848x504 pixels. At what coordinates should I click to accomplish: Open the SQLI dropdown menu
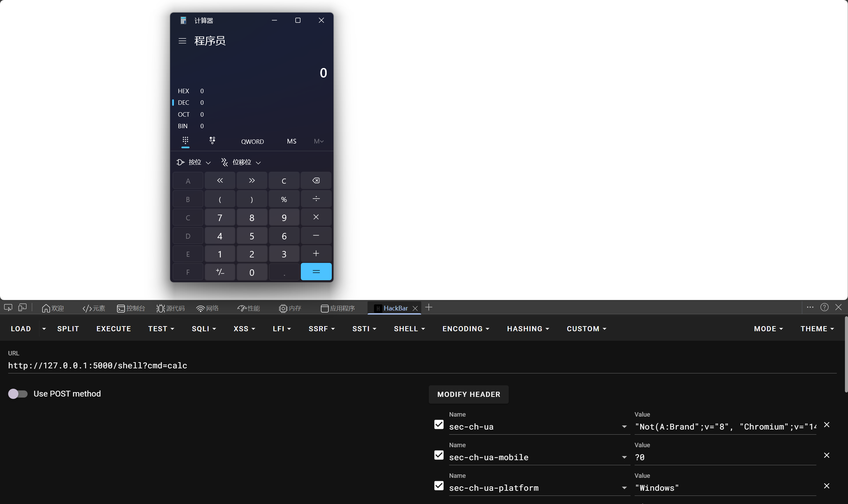click(204, 329)
